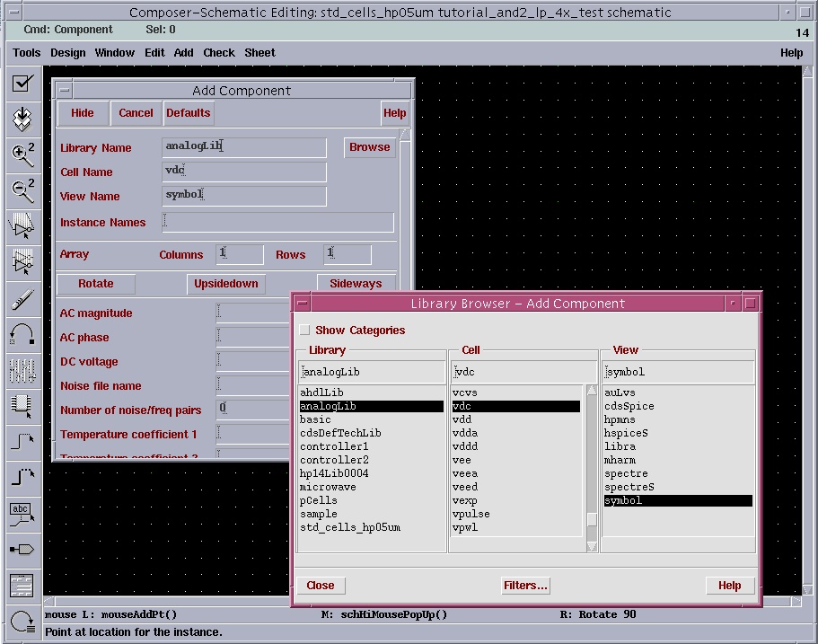This screenshot has height=644, width=818.
Task: Close the Library Browser with Close button
Action: (321, 586)
